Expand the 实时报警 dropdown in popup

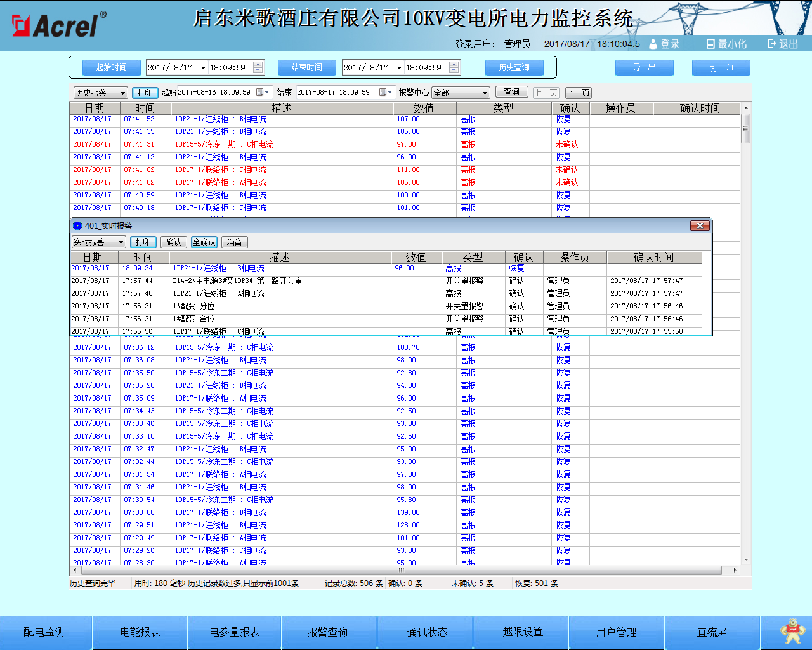(121, 242)
